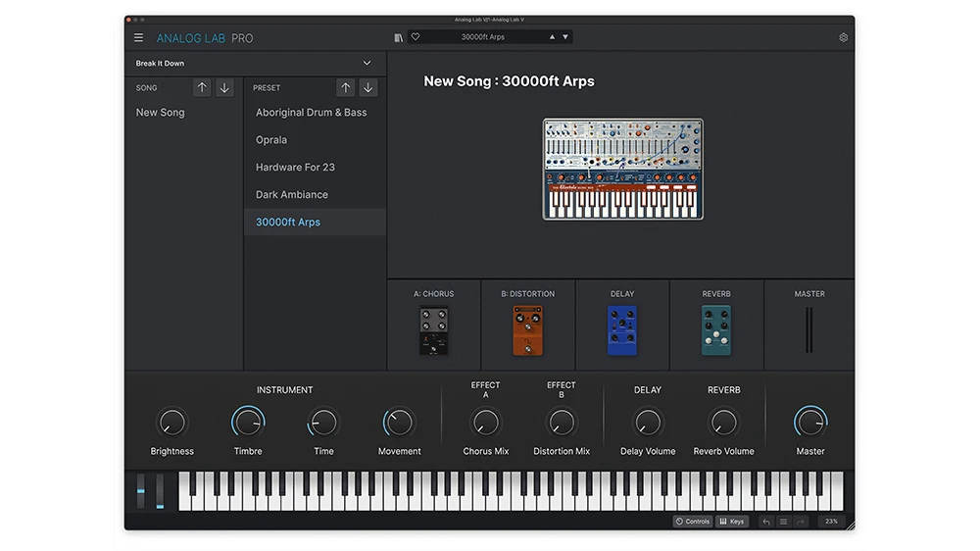This screenshot has width=980, height=551.
Task: Select the Dark Ambiance preset
Action: pyautogui.click(x=292, y=195)
